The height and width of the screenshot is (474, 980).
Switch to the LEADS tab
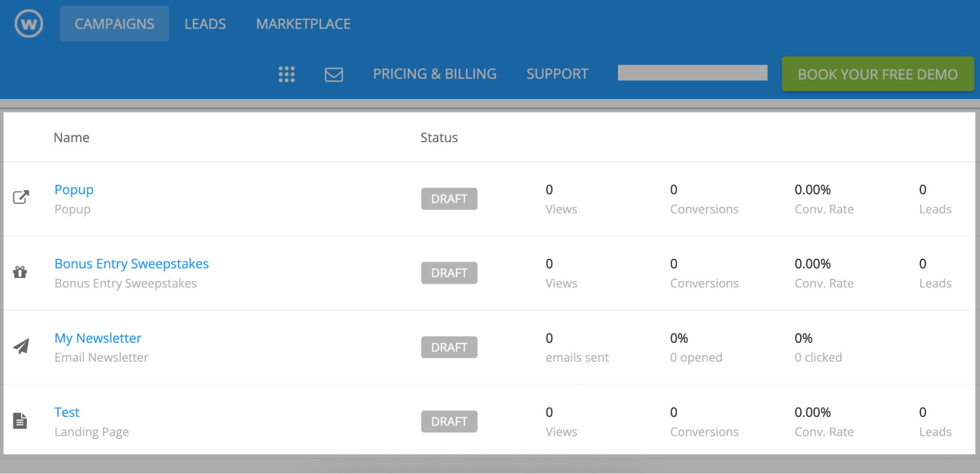coord(205,23)
